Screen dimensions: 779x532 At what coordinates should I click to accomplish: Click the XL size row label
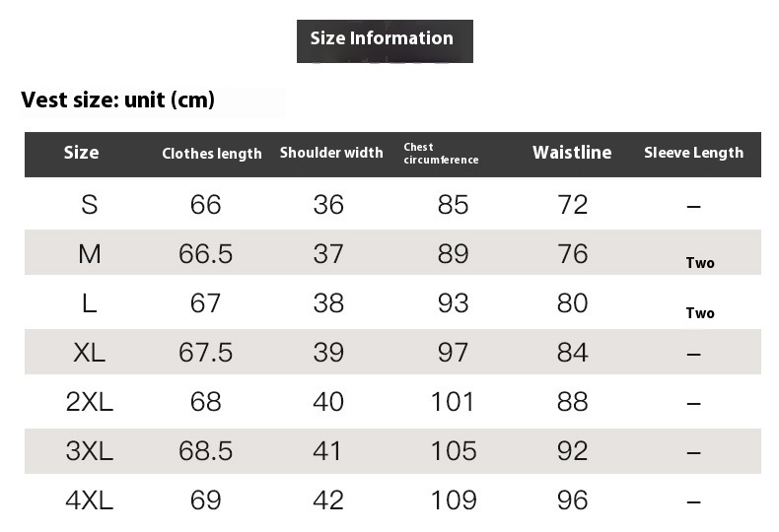(90, 353)
